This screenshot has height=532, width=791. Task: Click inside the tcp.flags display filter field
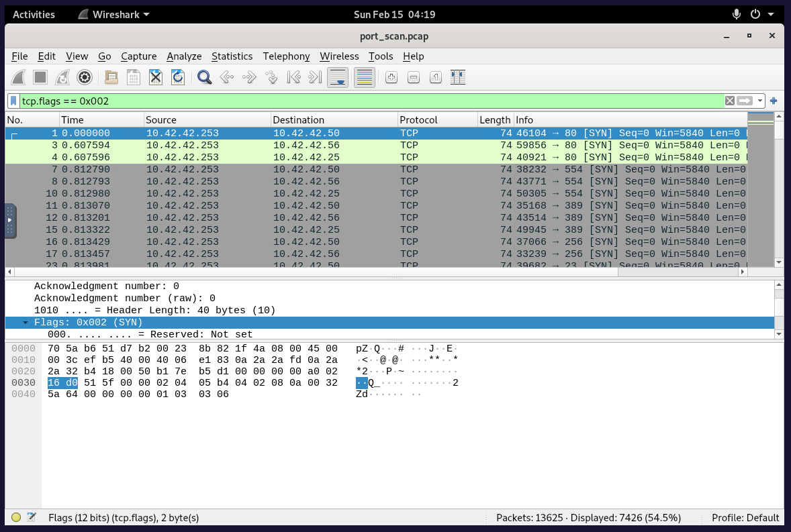pos(369,101)
